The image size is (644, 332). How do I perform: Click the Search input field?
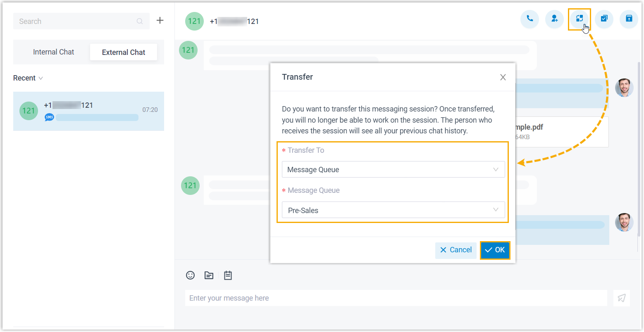[x=76, y=21]
